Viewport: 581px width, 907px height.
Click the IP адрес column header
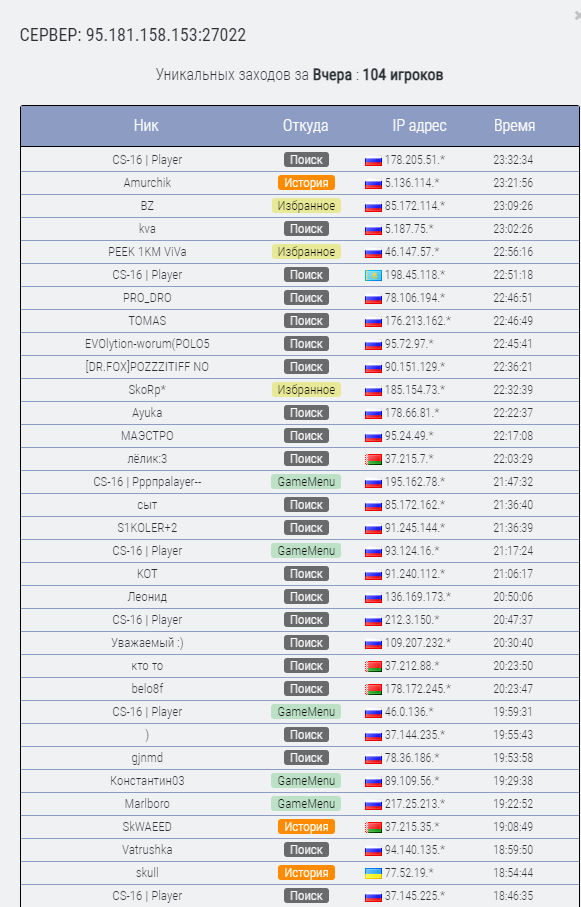click(420, 126)
